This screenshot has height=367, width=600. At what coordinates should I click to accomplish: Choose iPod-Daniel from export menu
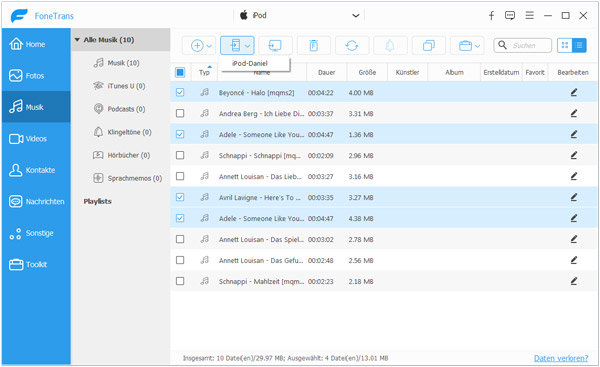click(x=250, y=64)
